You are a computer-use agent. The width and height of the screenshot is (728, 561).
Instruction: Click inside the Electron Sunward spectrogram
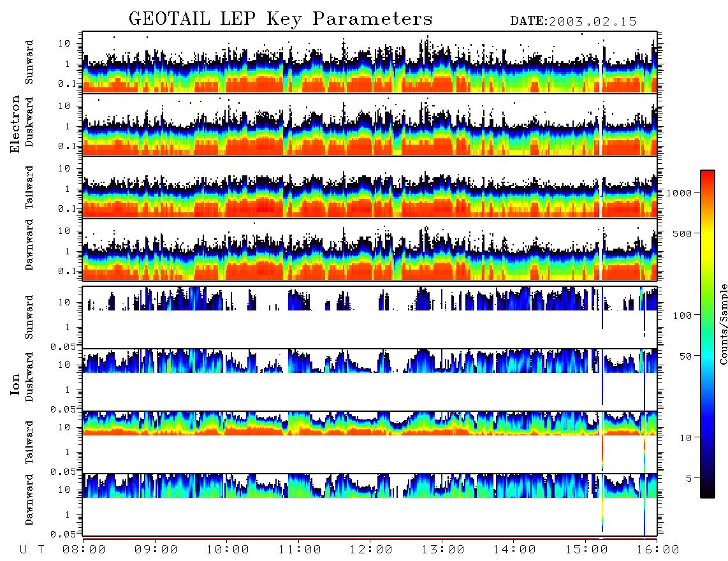pos(370,62)
